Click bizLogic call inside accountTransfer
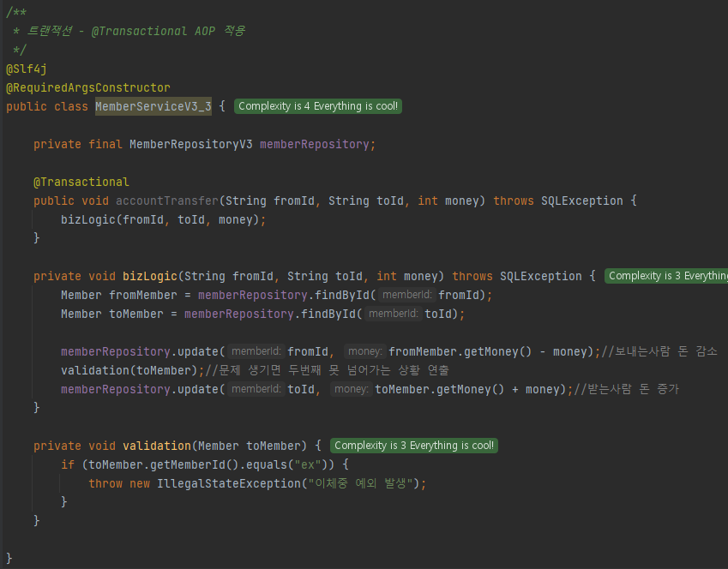Screen dimensions: 728x569 87,219
